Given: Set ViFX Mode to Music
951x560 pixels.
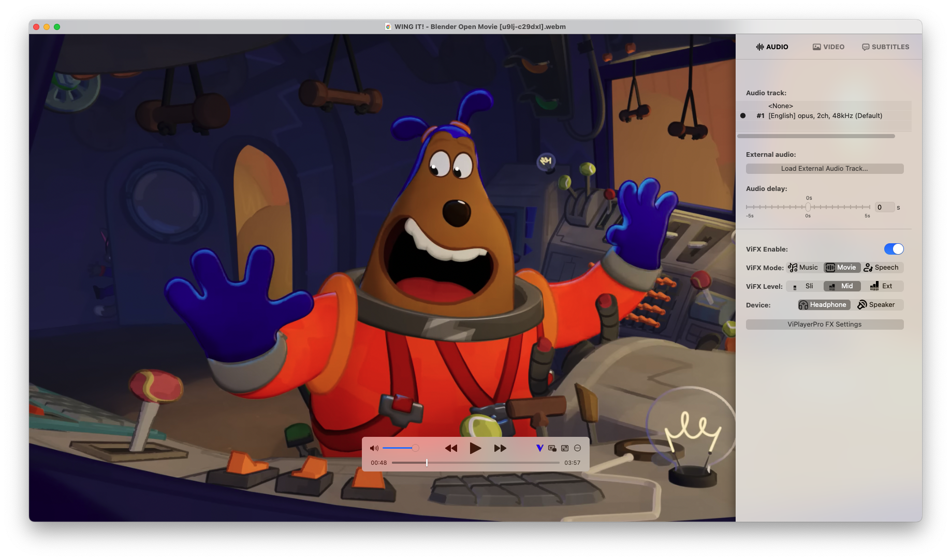Looking at the screenshot, I should (803, 268).
